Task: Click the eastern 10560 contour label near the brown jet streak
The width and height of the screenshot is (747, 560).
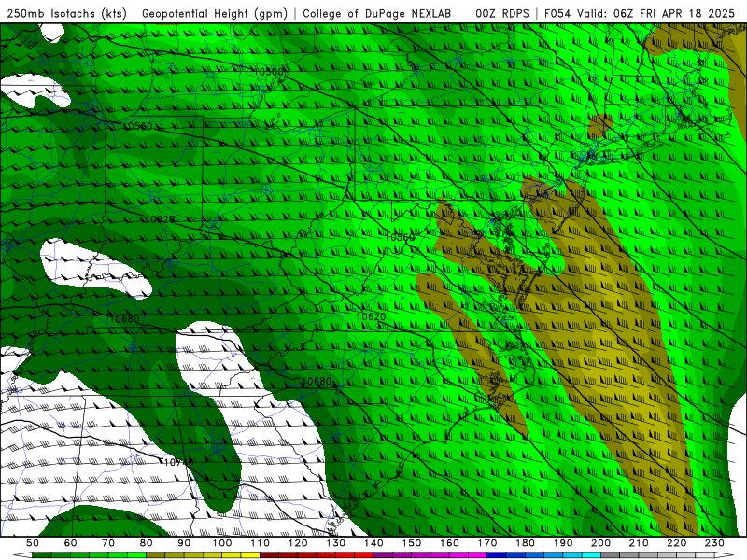Action: (400, 237)
